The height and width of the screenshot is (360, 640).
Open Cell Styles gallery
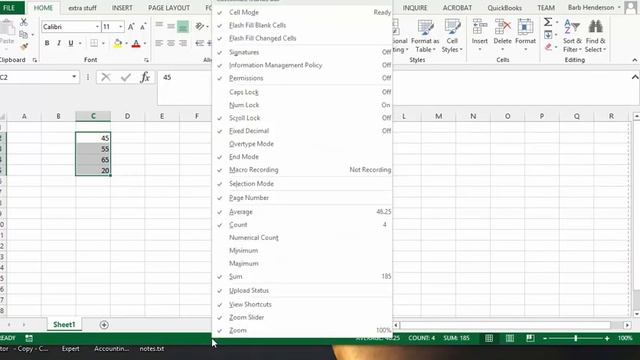pos(452,36)
